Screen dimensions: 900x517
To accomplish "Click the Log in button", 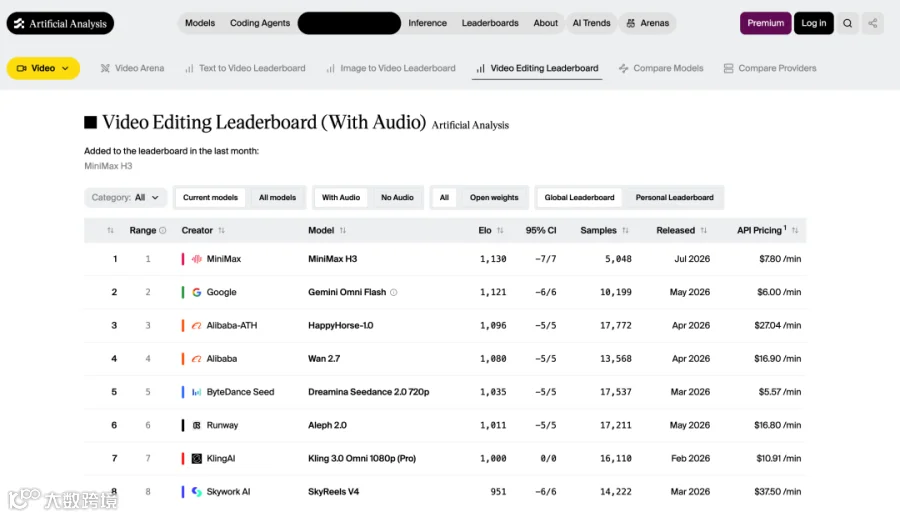I will pos(813,24).
